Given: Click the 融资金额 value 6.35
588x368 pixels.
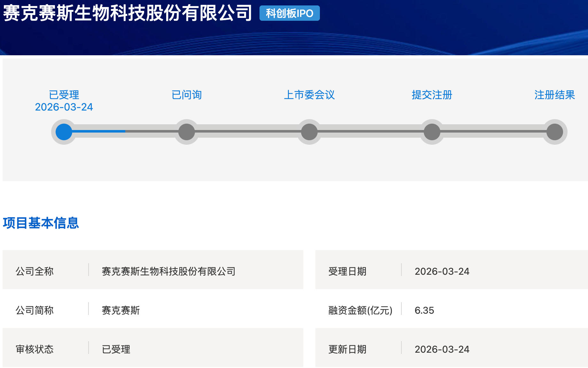Looking at the screenshot, I should [x=424, y=310].
